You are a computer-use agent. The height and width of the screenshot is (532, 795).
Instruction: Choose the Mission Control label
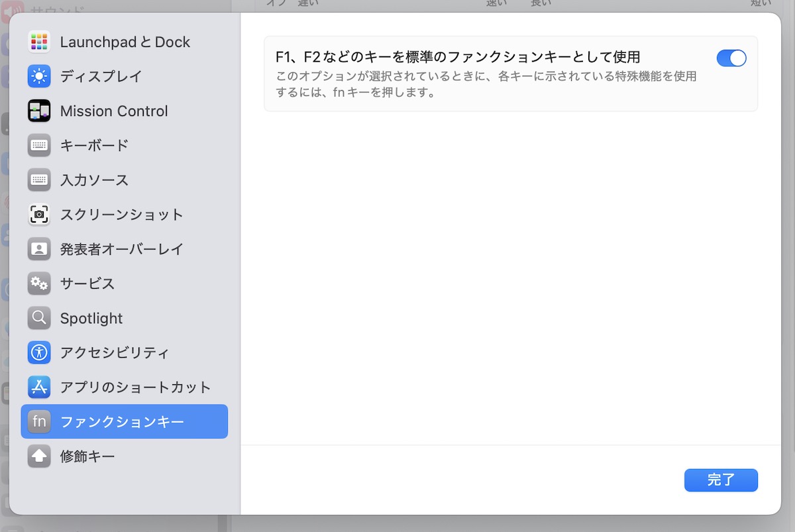click(114, 111)
